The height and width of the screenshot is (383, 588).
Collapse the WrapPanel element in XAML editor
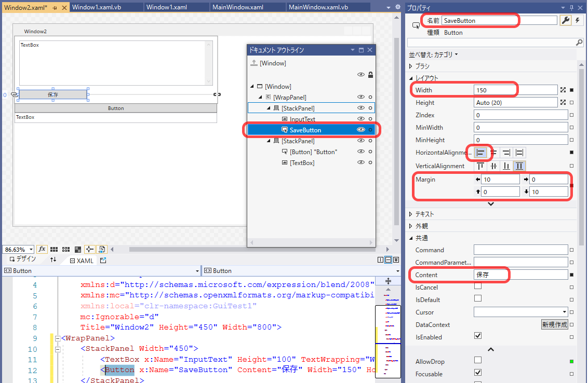click(58, 338)
